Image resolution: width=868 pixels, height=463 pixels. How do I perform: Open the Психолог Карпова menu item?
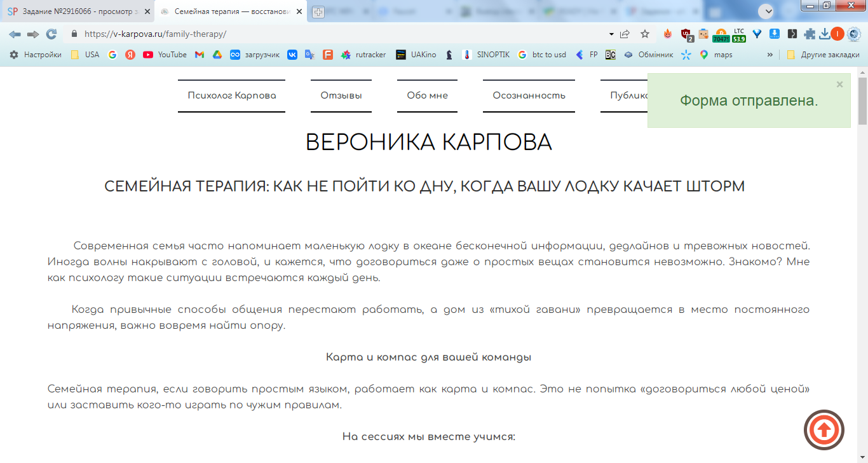(232, 95)
